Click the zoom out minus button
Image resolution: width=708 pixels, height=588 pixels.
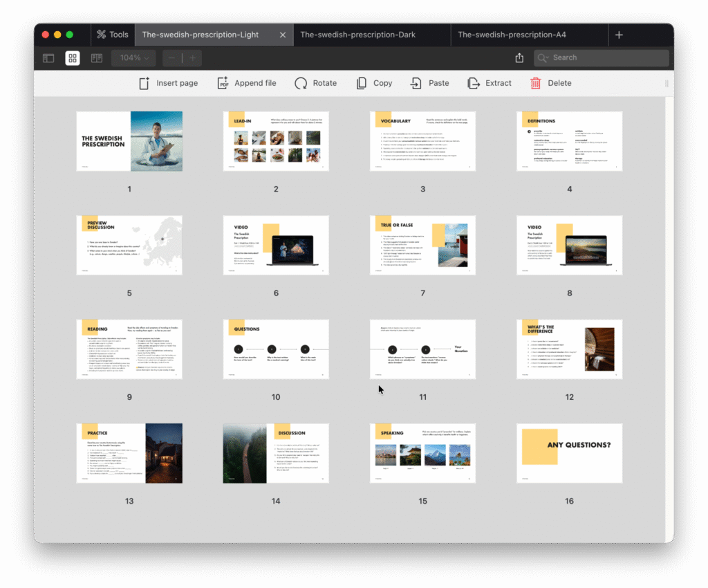click(x=171, y=58)
